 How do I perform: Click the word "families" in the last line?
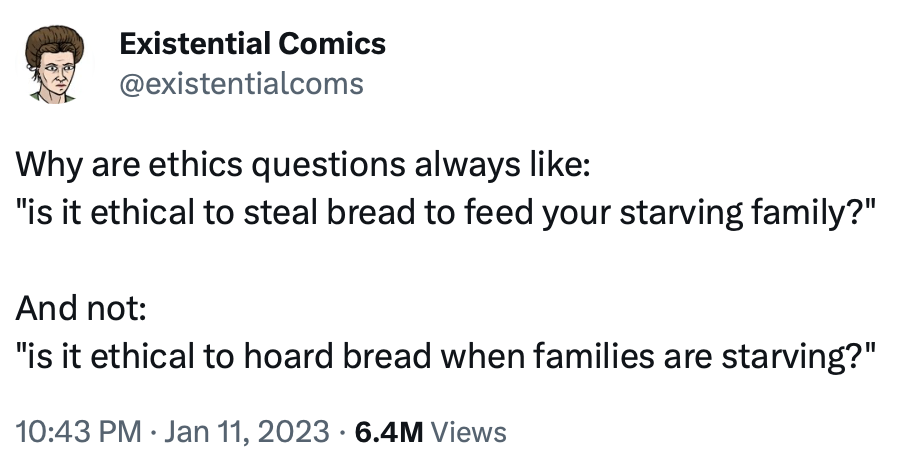(588, 358)
